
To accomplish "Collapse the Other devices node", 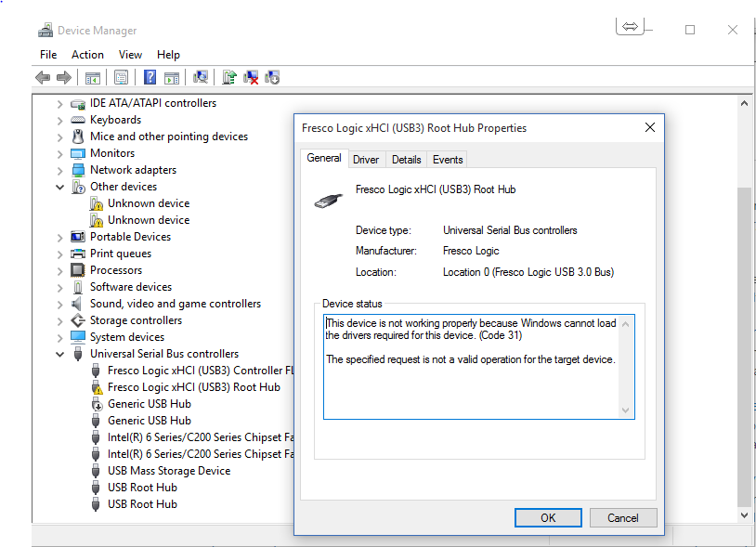I will click(59, 187).
